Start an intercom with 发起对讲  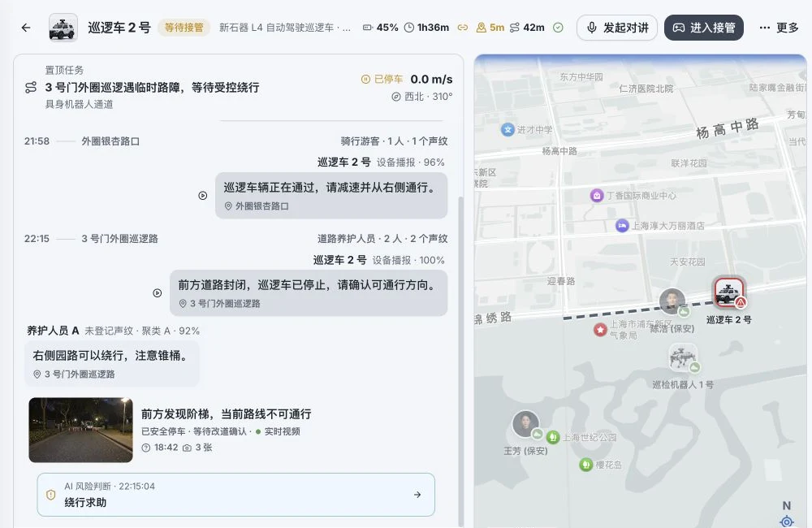(x=617, y=28)
